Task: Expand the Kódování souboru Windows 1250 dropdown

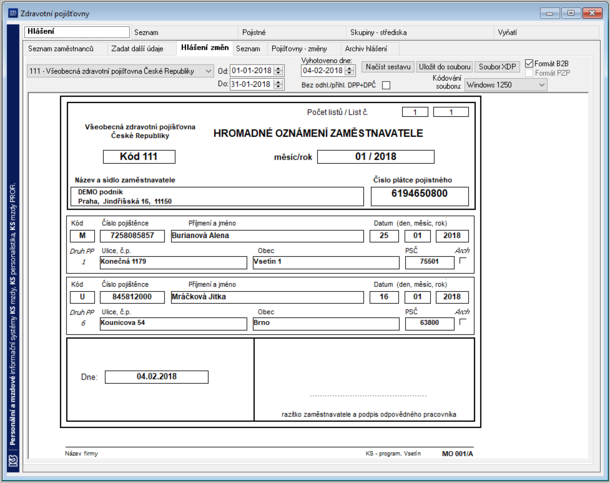Action: [x=506, y=85]
